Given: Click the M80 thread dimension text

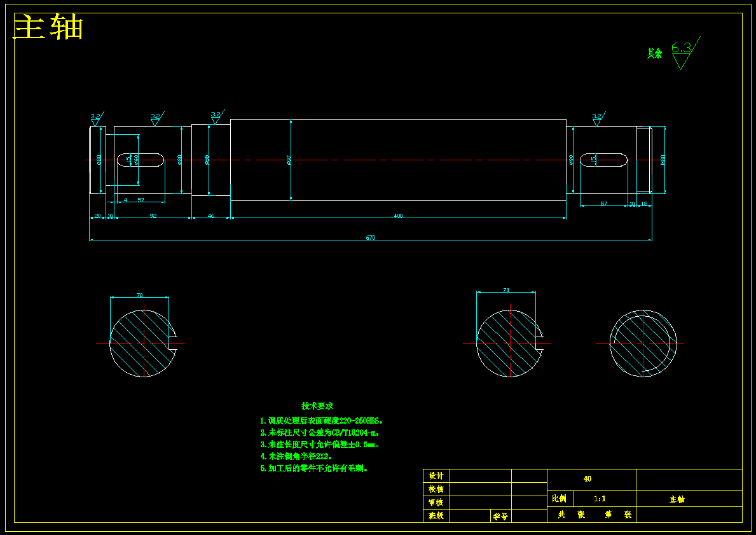Looking at the screenshot, I should 663,160.
